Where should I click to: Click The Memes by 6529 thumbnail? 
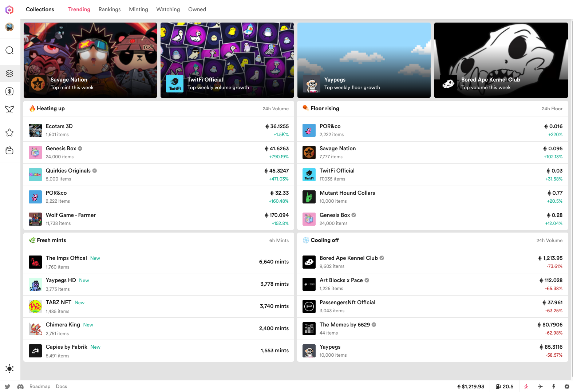[309, 329]
